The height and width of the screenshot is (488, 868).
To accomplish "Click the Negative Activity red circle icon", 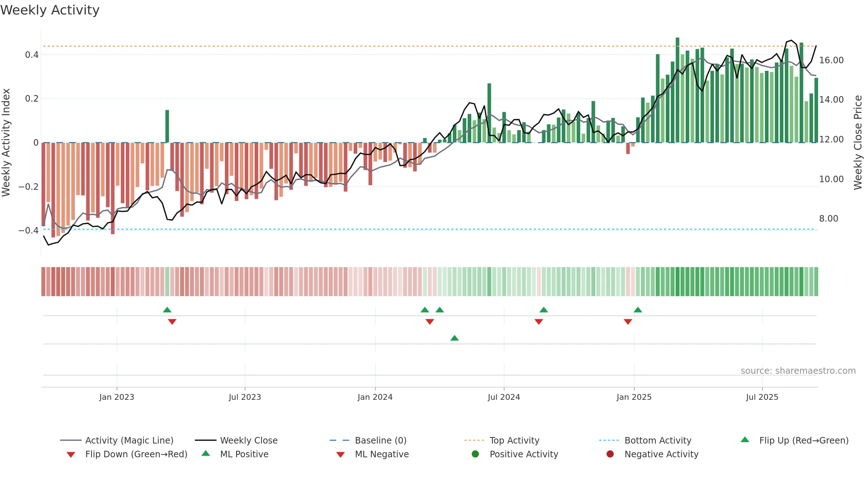I will point(610,454).
